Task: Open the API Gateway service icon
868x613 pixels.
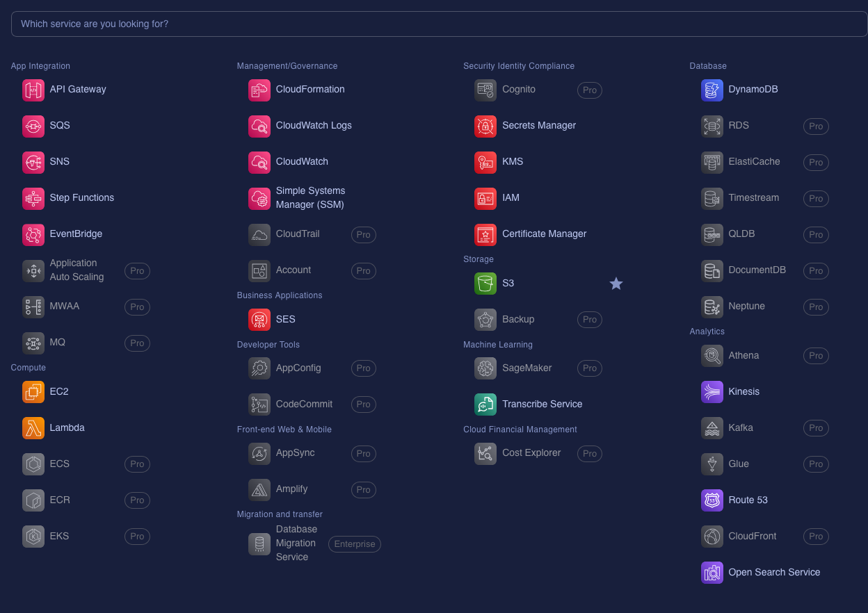Action: point(33,90)
